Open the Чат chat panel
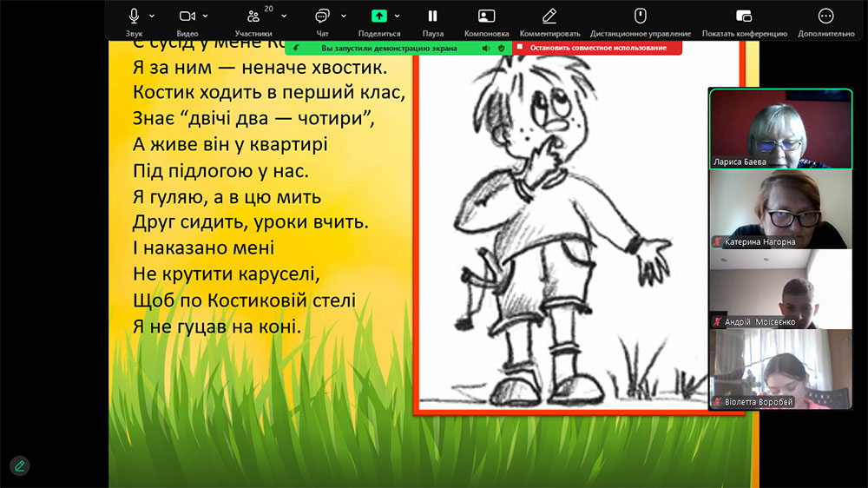This screenshot has width=868, height=488. click(322, 16)
